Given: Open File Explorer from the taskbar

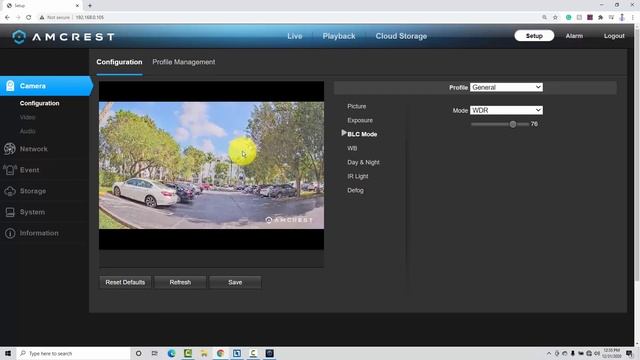Looking at the screenshot, I should coord(204,353).
